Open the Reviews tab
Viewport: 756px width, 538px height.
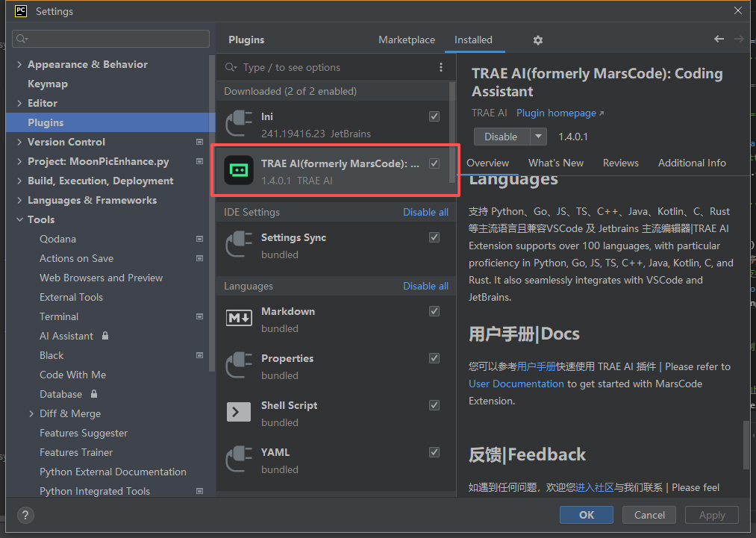pyautogui.click(x=620, y=163)
